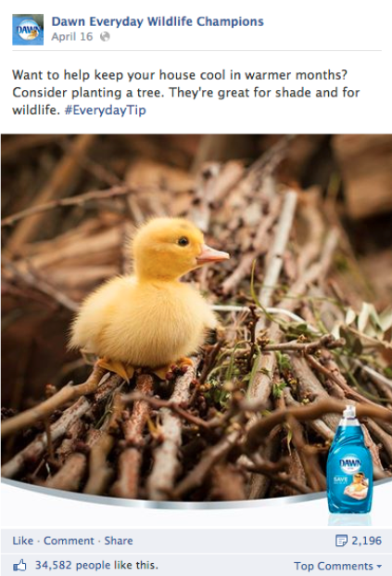Click the globe public privacy icon
The image size is (392, 576).
coord(105,36)
